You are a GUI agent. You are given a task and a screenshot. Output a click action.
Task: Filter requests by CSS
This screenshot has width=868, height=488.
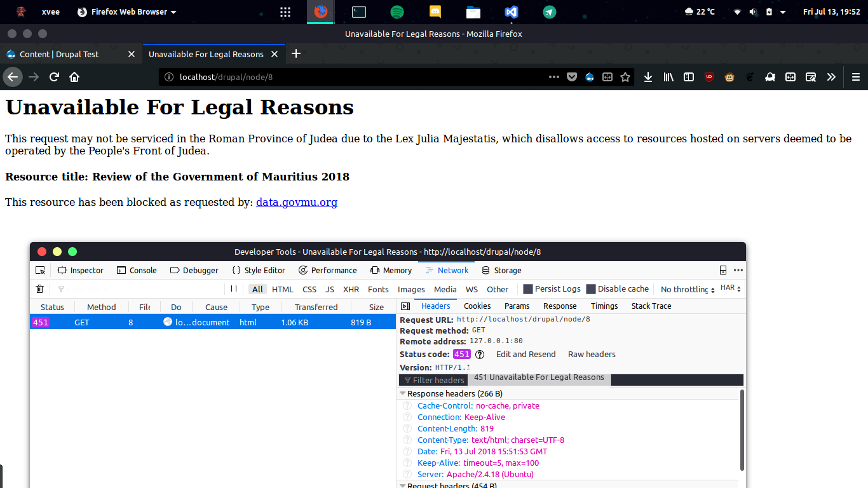(x=309, y=289)
